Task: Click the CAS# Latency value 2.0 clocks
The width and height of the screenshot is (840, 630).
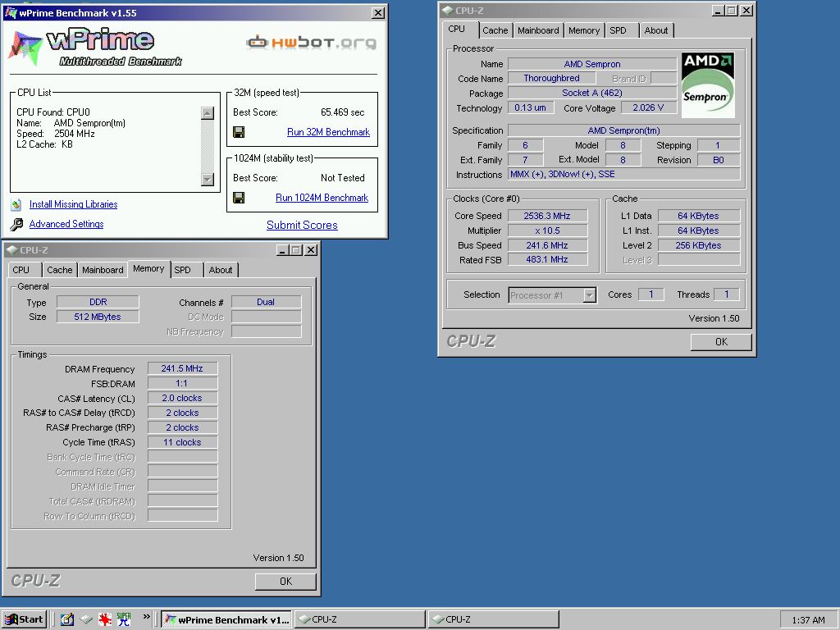Action: click(x=182, y=398)
